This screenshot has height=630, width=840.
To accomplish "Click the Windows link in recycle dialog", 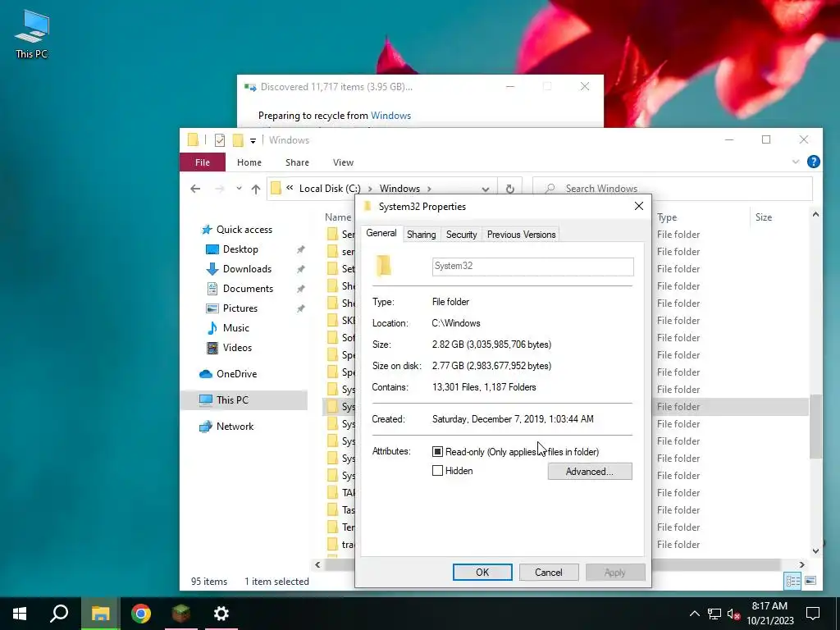I will pyautogui.click(x=390, y=115).
